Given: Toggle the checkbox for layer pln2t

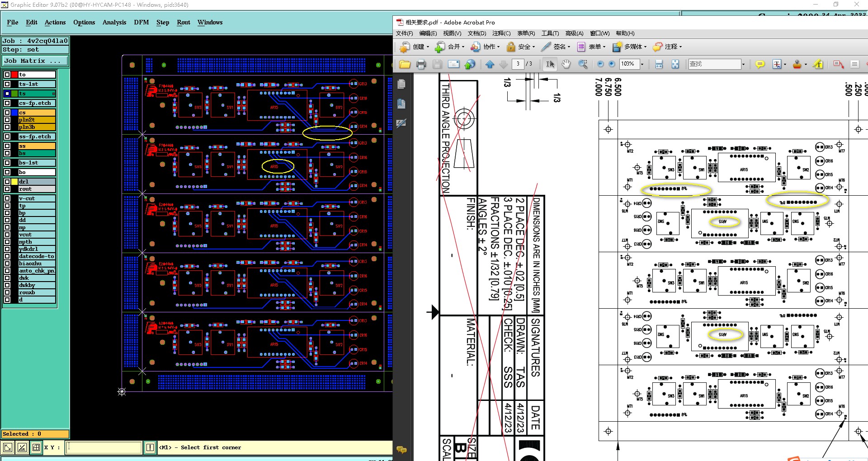Looking at the screenshot, I should tap(7, 120).
